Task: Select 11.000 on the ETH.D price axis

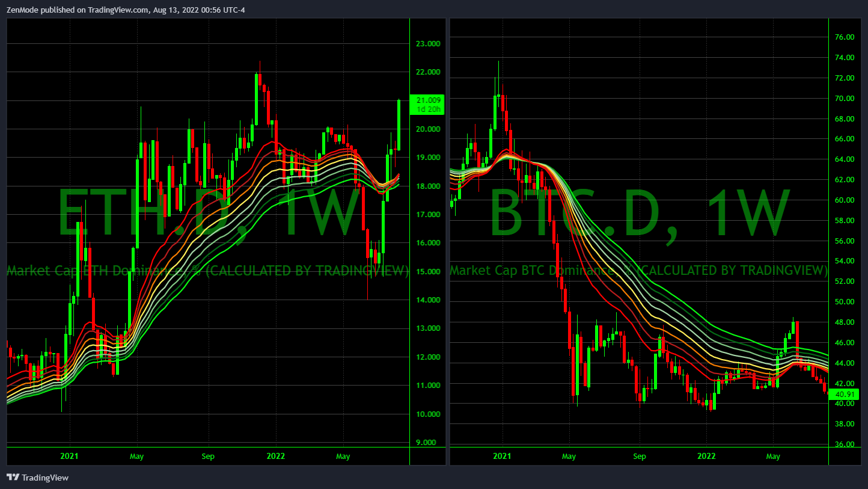Action: point(429,385)
